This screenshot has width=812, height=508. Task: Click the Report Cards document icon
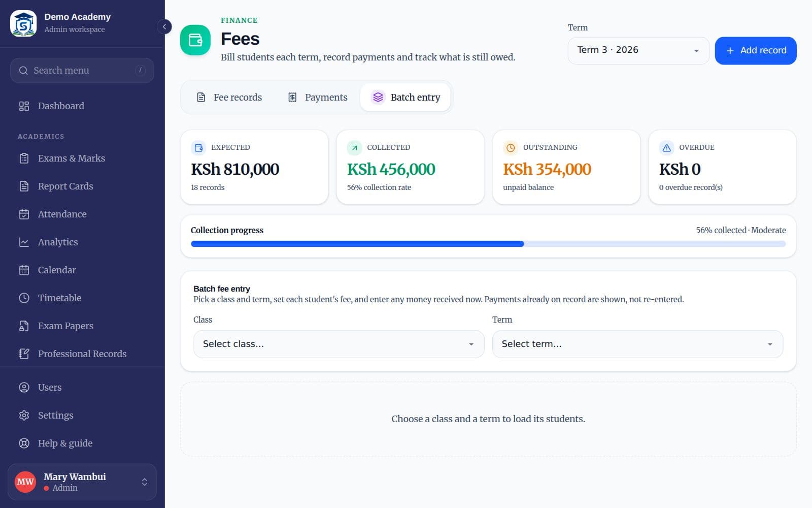[x=24, y=186]
